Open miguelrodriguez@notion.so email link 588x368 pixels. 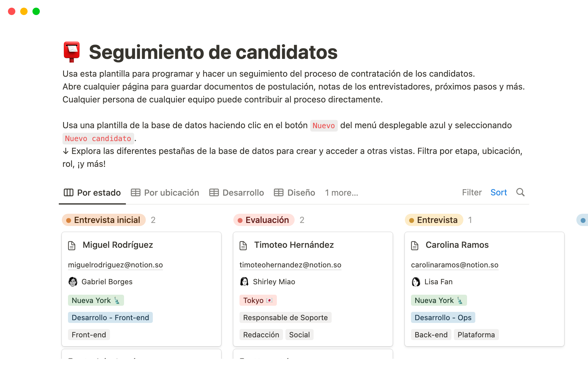click(x=115, y=265)
